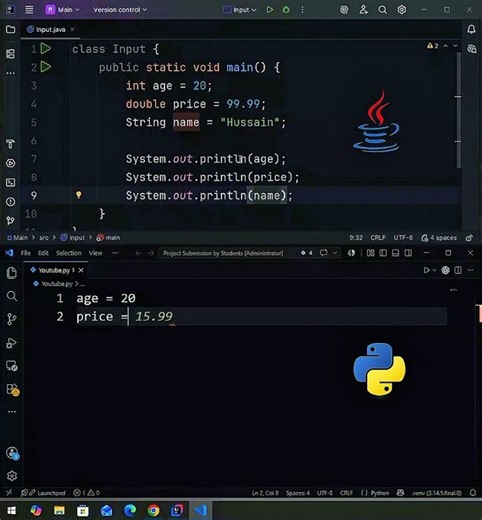This screenshot has height=520, width=482.
Task: Open IntelliJ Terminal tool window
Action: [11, 182]
